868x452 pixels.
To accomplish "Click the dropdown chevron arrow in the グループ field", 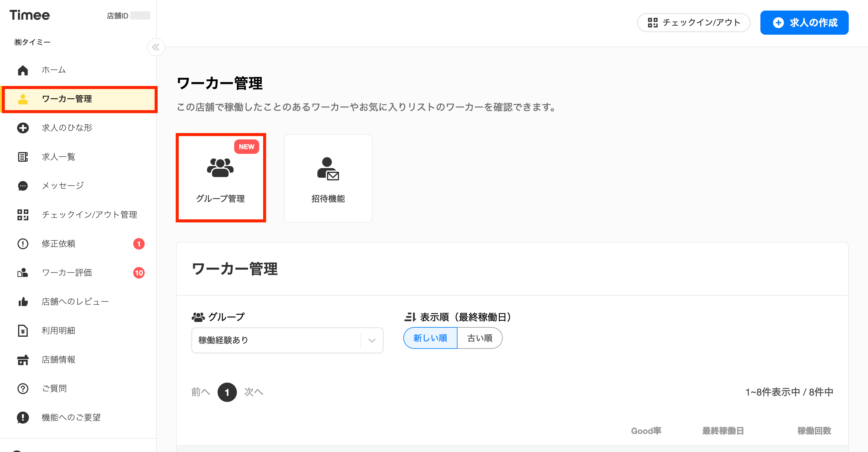I will coord(372,340).
